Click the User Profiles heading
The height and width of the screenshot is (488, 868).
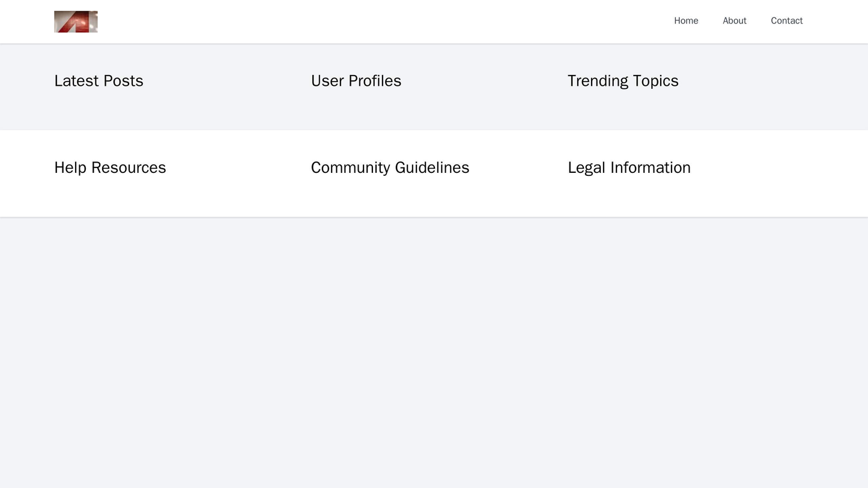tap(356, 80)
